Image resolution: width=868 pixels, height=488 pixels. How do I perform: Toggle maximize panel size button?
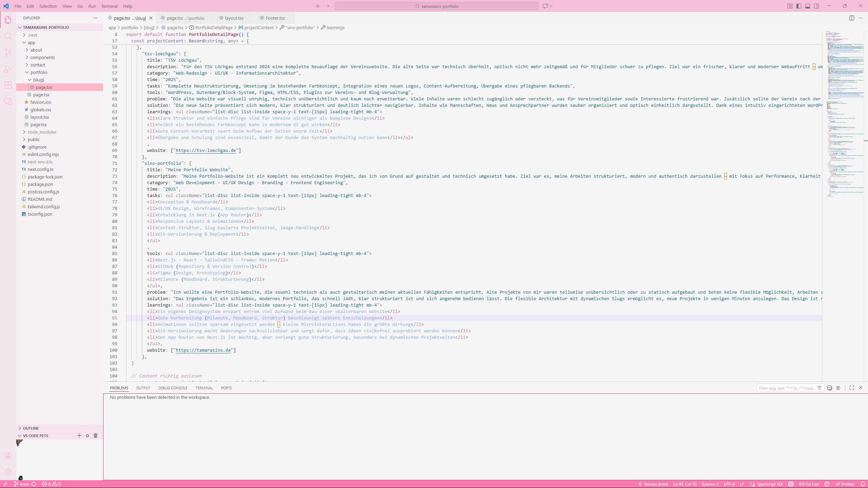coord(851,388)
